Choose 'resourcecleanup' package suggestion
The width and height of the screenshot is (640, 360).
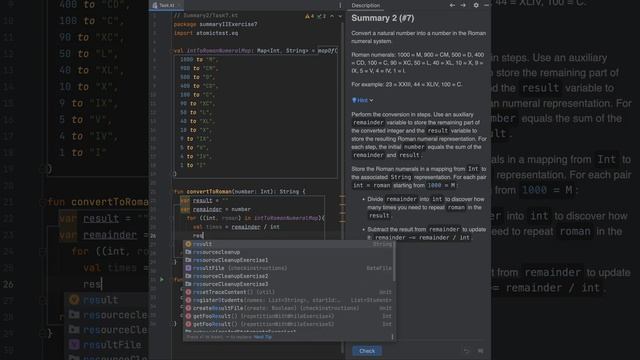[x=289, y=252]
